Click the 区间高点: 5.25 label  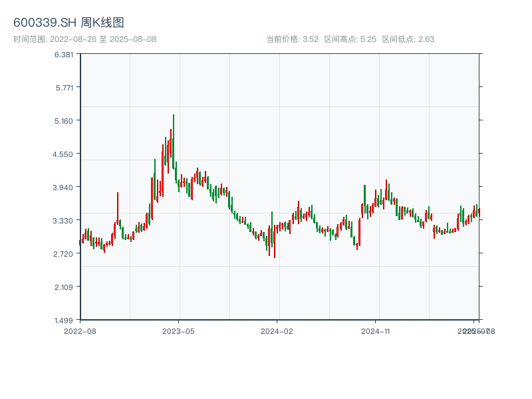[x=350, y=39]
